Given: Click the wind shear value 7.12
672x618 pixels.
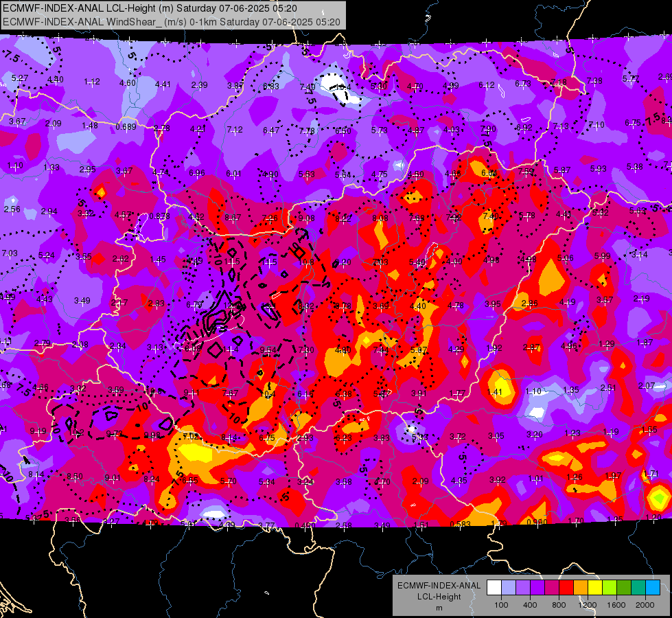Looking at the screenshot, I should tap(235, 129).
